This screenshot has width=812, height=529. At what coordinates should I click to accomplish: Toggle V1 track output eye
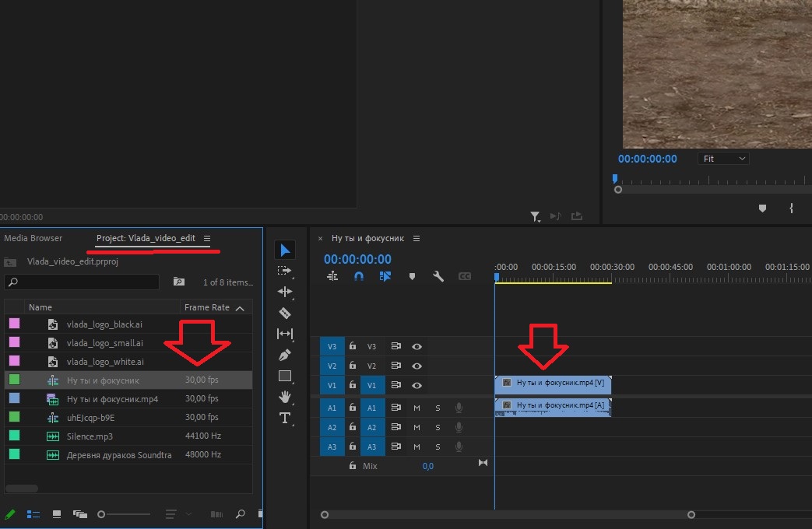pyautogui.click(x=417, y=386)
